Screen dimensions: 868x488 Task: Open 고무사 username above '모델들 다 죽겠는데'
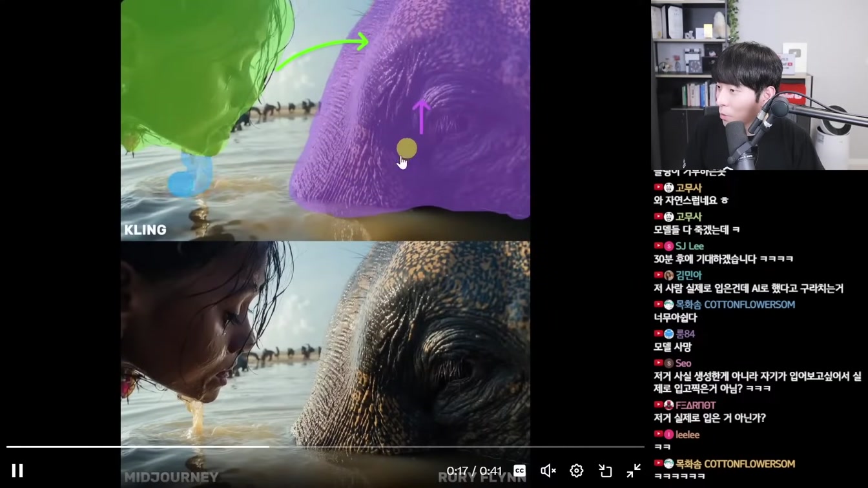688,217
